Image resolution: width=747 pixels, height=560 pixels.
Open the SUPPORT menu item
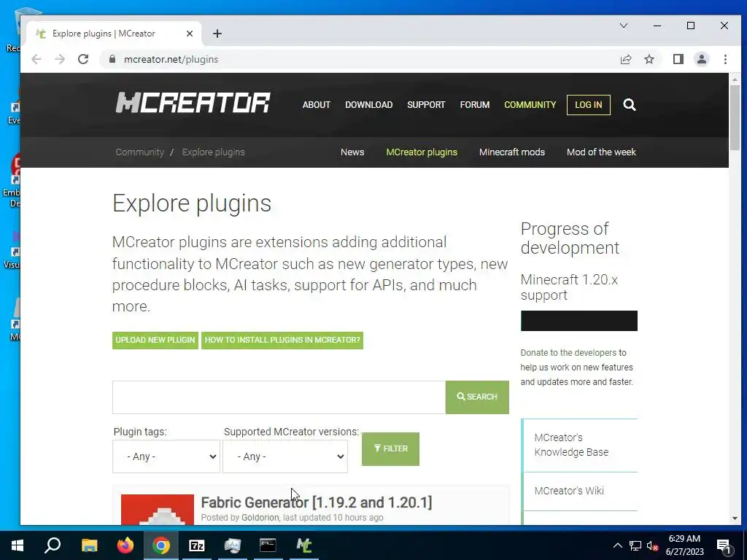point(426,105)
